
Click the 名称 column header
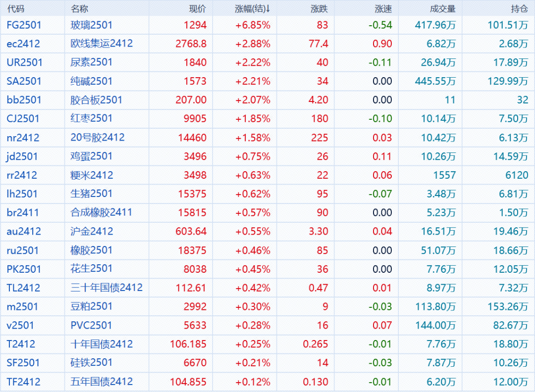click(x=79, y=9)
